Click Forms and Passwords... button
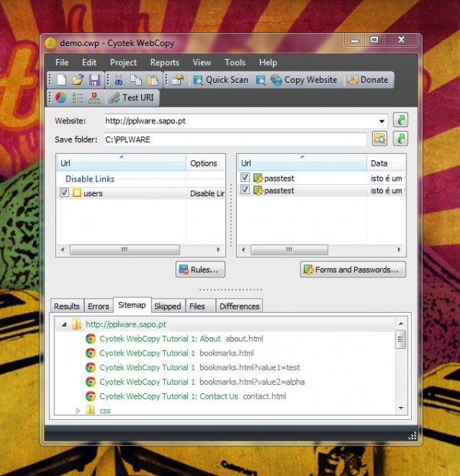Screen dimensions: 460x476 point(353,269)
